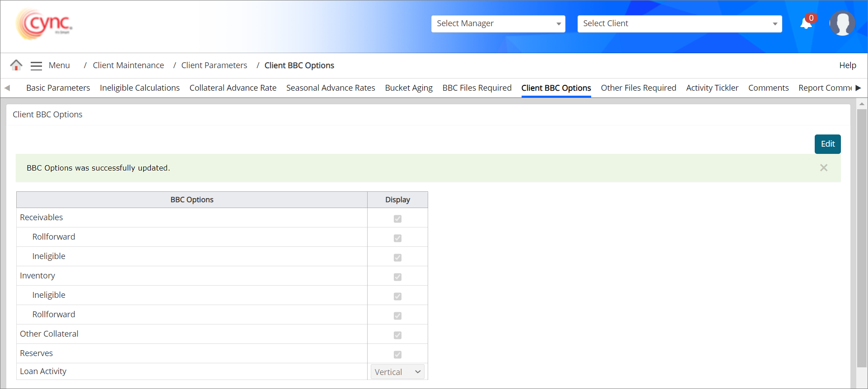Image resolution: width=868 pixels, height=389 pixels.
Task: Open the hamburger Menu icon
Action: coord(36,66)
